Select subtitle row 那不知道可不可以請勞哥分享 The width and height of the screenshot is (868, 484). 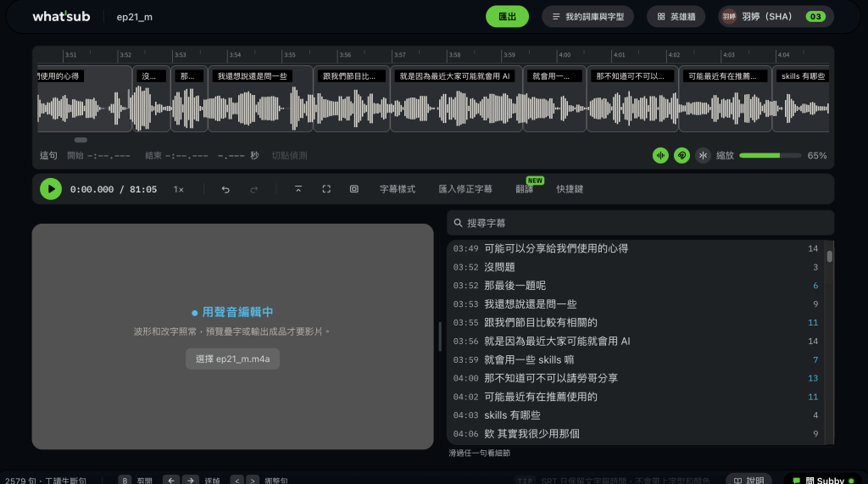636,378
